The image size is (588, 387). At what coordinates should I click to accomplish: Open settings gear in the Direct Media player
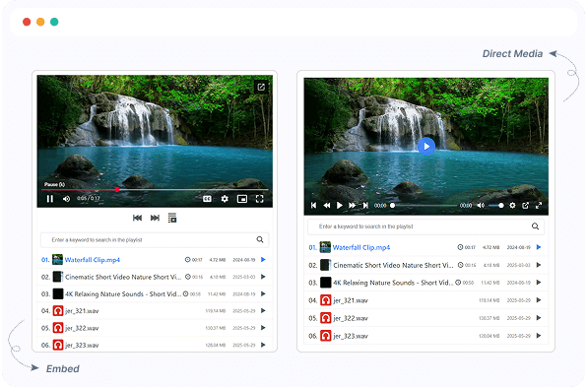(512, 205)
